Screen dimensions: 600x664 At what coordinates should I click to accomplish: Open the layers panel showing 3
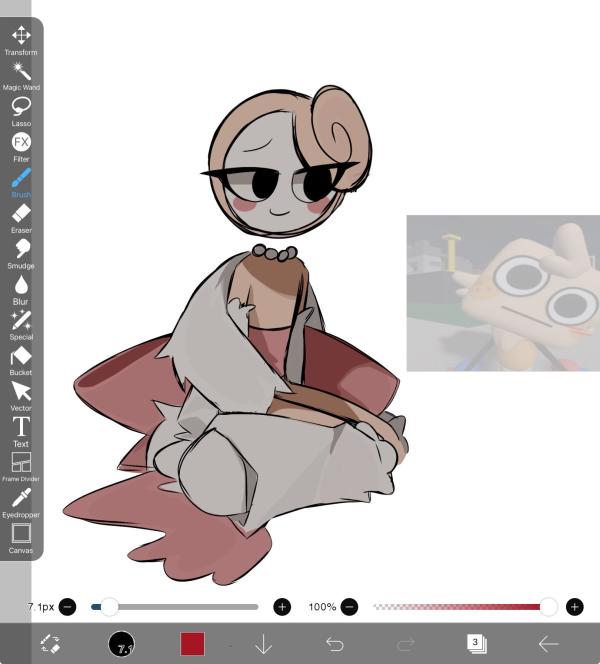tap(477, 644)
